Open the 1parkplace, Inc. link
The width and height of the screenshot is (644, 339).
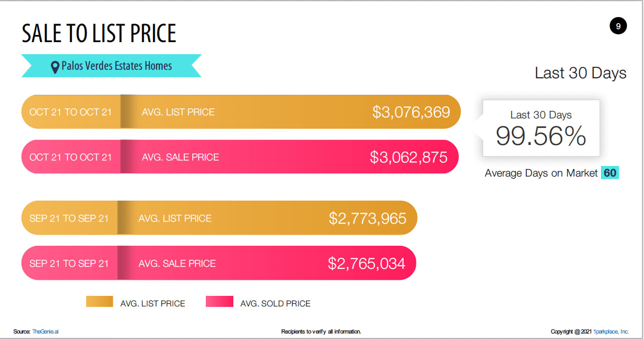click(611, 331)
